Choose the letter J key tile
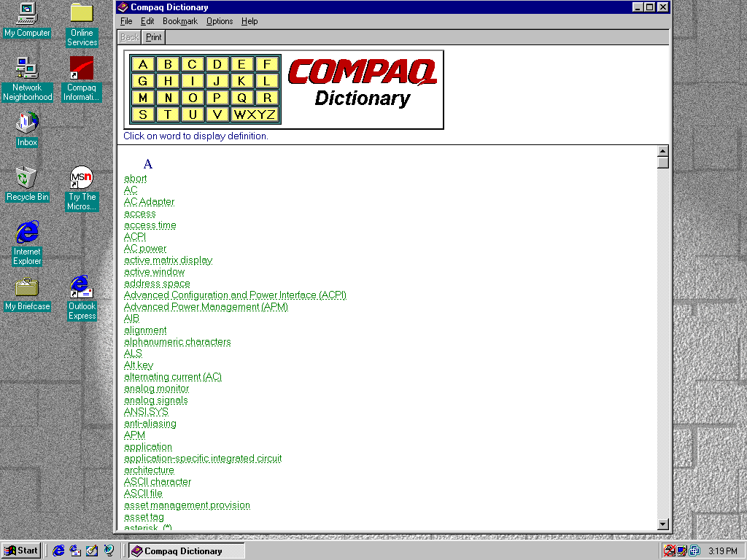Image resolution: width=747 pixels, height=560 pixels. 217,81
